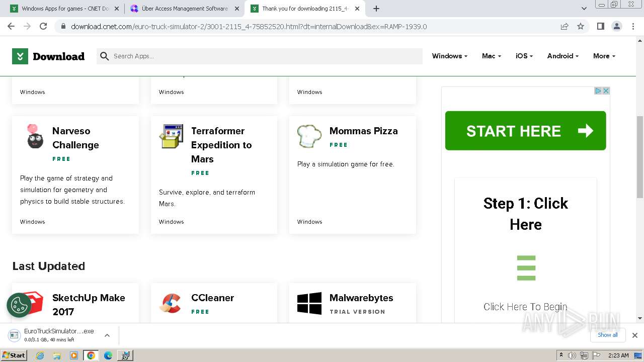The width and height of the screenshot is (644, 362).
Task: Open SketchUp Make 2017 title link
Action: (x=89, y=305)
